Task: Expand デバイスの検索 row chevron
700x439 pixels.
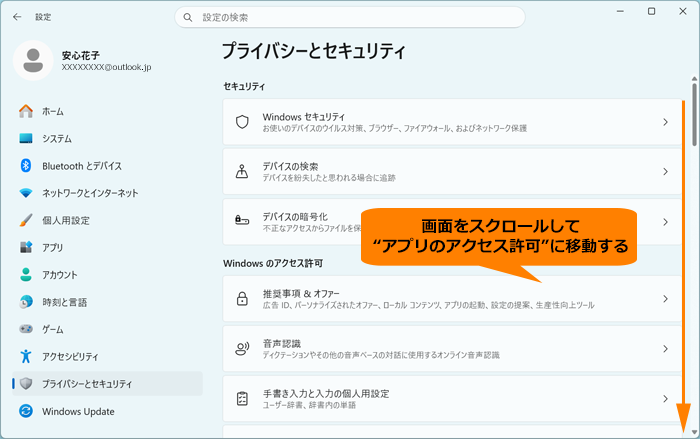Action: [665, 171]
